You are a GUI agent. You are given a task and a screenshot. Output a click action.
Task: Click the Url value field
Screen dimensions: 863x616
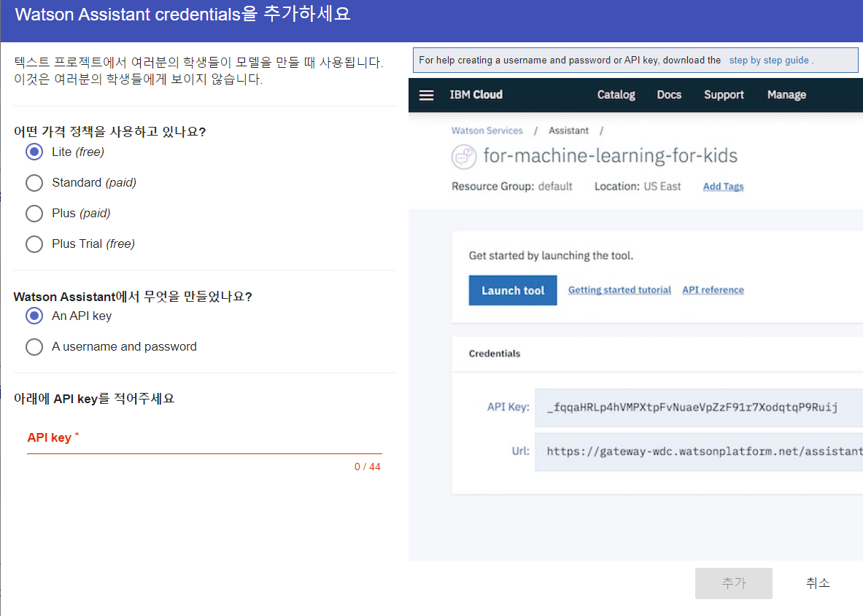(699, 451)
